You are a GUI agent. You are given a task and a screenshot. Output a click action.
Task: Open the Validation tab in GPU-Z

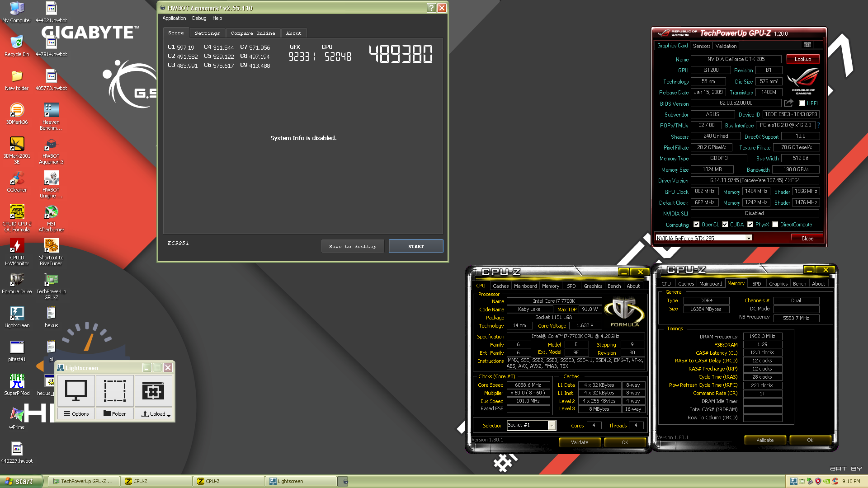pos(726,46)
